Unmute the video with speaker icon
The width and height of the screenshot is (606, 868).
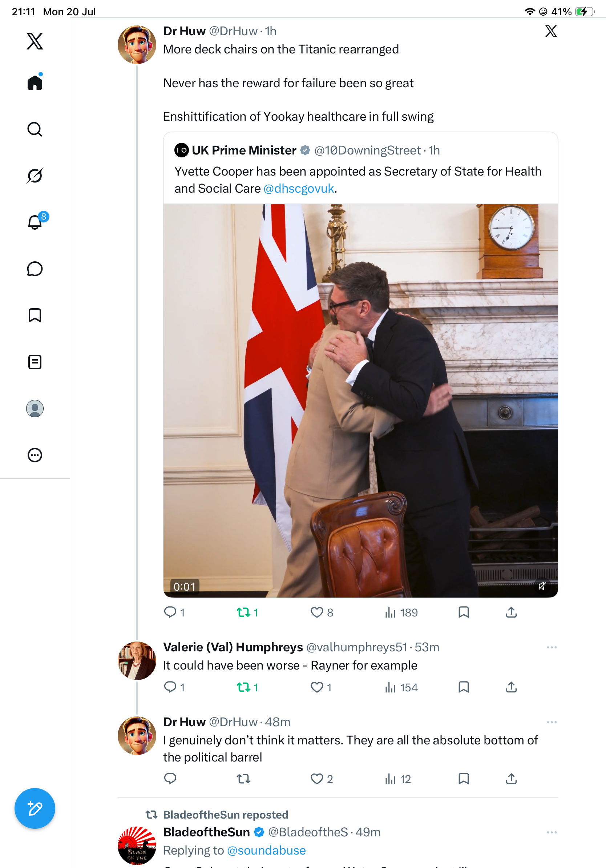click(x=542, y=586)
